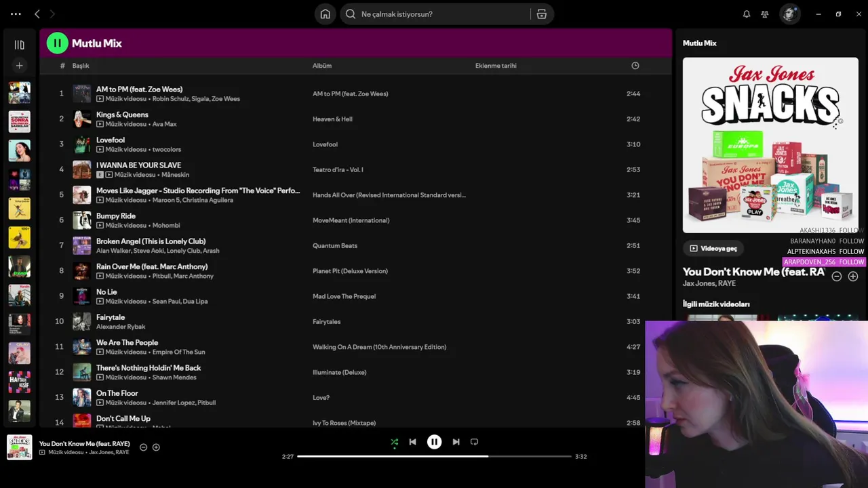
Task: Open the user profile avatar
Action: click(789, 14)
